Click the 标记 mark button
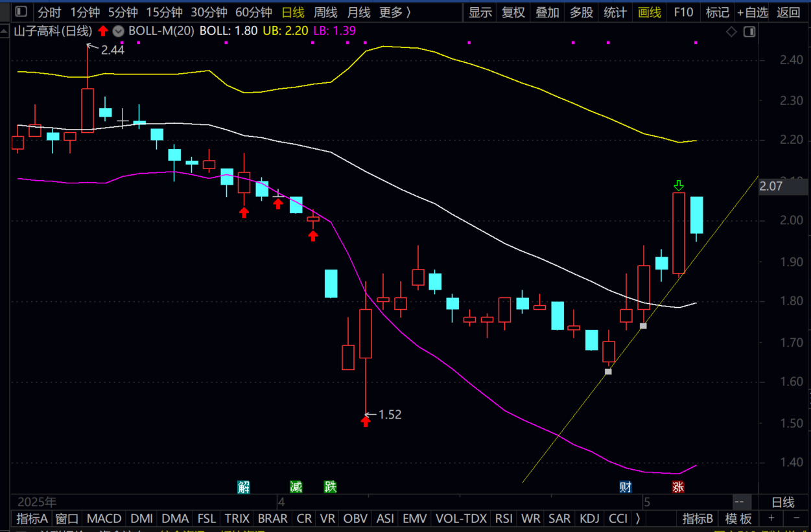The width and height of the screenshot is (811, 532). [x=717, y=12]
